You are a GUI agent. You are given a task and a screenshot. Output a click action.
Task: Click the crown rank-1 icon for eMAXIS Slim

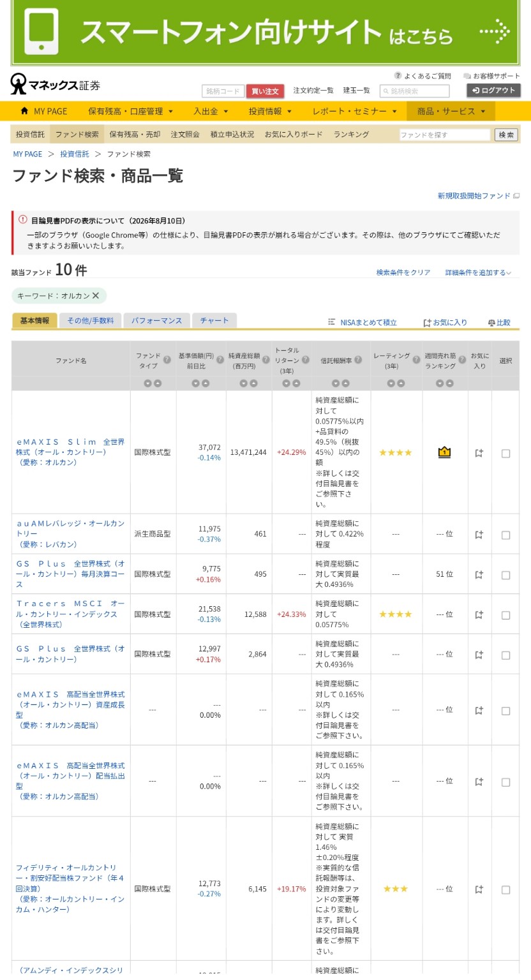pyautogui.click(x=445, y=452)
